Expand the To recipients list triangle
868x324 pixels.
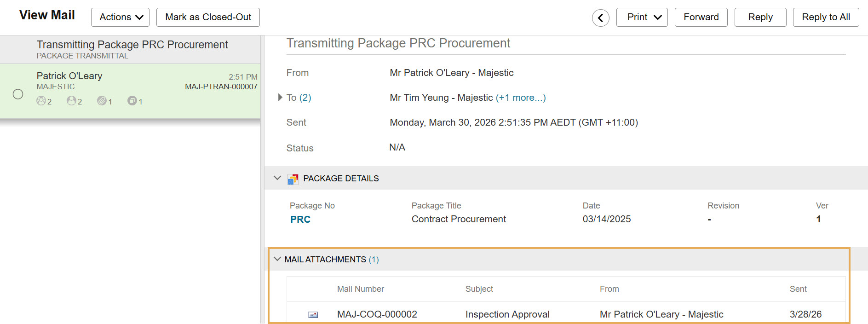280,98
